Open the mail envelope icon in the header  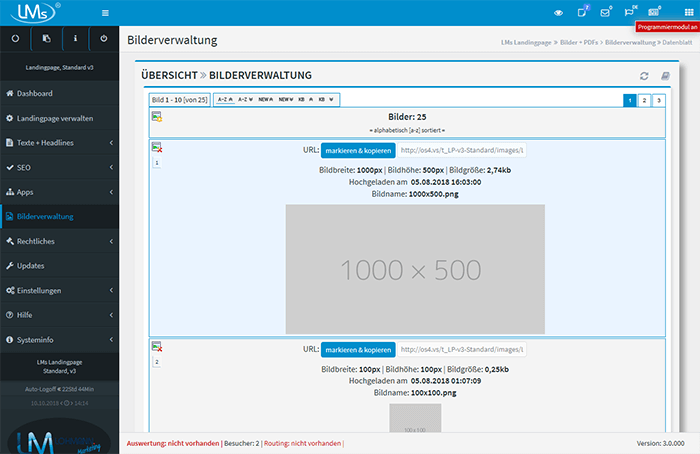605,12
